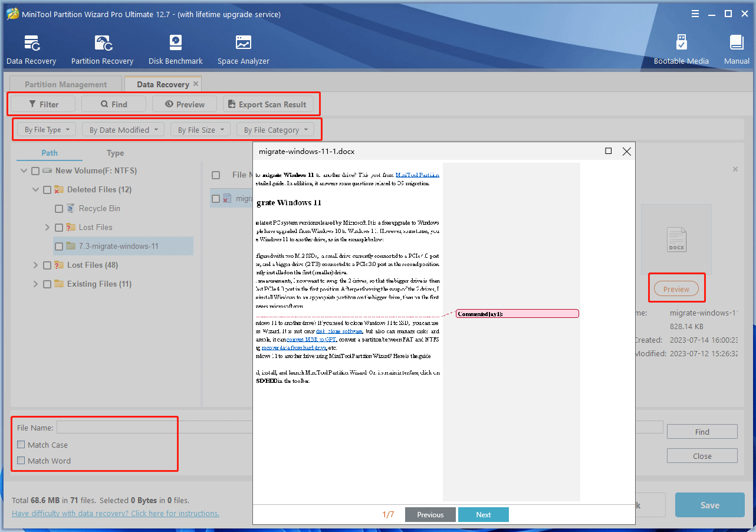Select the Data Recovery tab
This screenshot has height=532, width=756.
(163, 84)
